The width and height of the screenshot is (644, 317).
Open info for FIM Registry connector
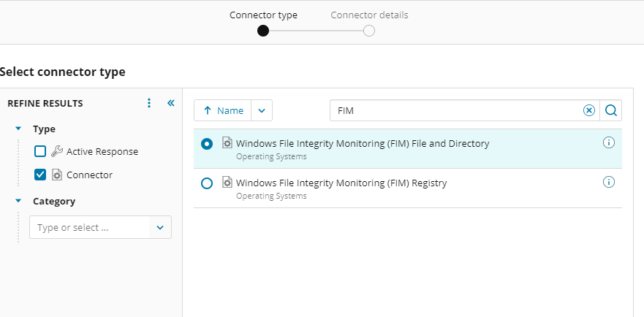(x=608, y=182)
